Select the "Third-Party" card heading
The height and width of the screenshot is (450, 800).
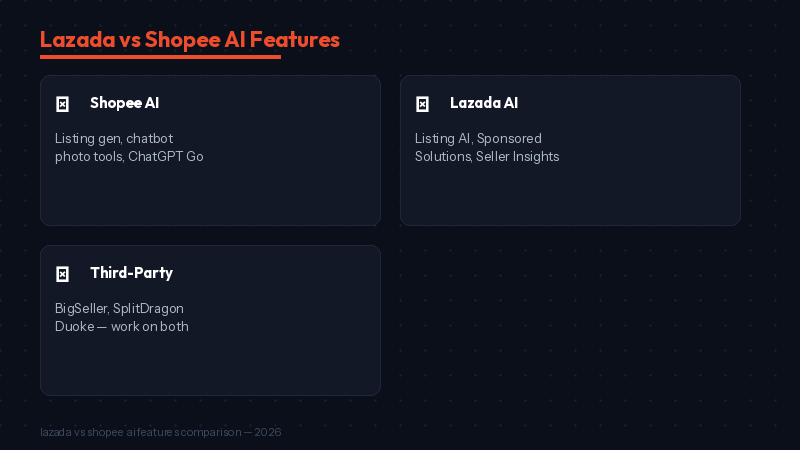click(x=131, y=273)
